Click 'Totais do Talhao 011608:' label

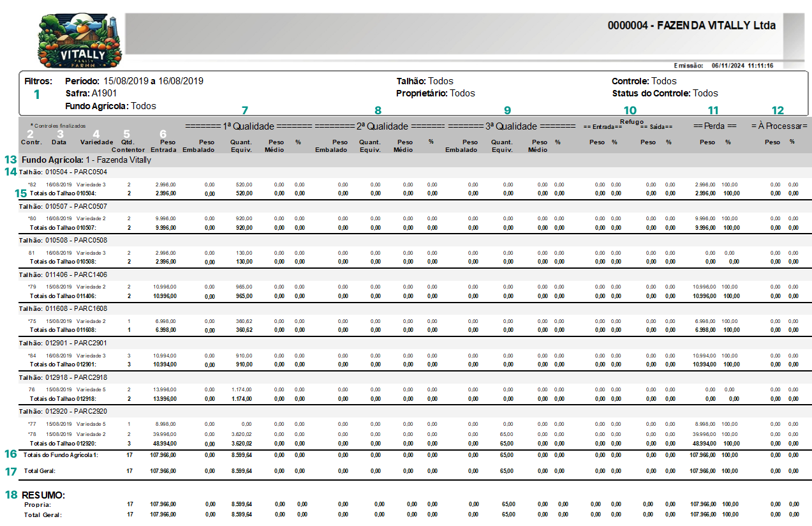[63, 329]
